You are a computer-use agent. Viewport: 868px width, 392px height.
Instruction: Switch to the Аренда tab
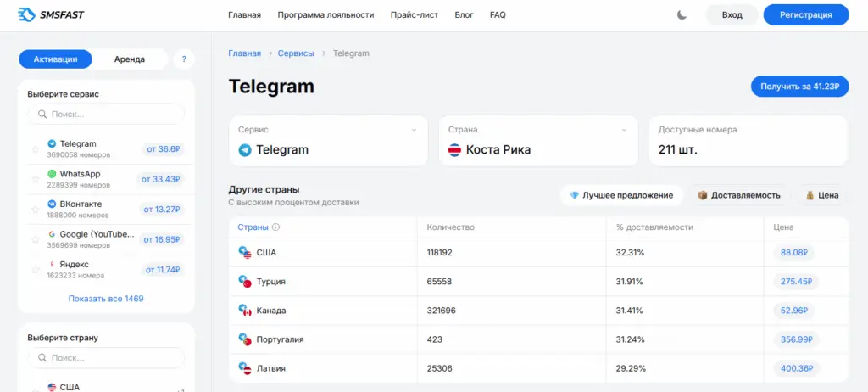130,59
